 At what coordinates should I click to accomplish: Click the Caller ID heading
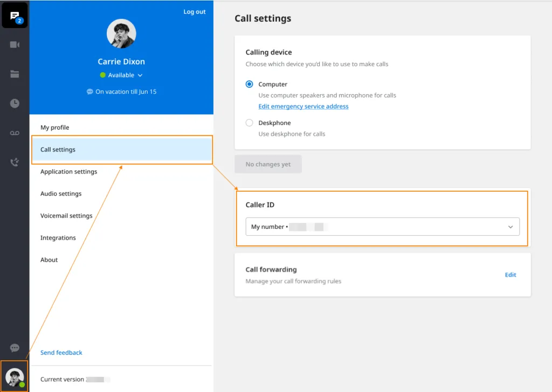(260, 205)
